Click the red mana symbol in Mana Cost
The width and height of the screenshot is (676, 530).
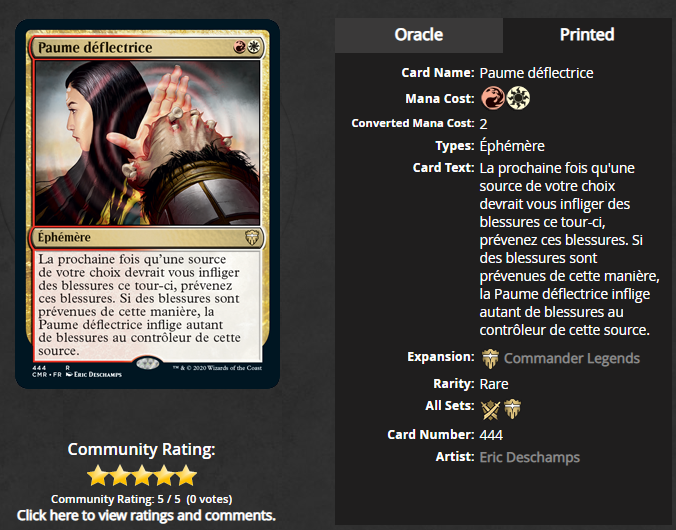pos(492,98)
